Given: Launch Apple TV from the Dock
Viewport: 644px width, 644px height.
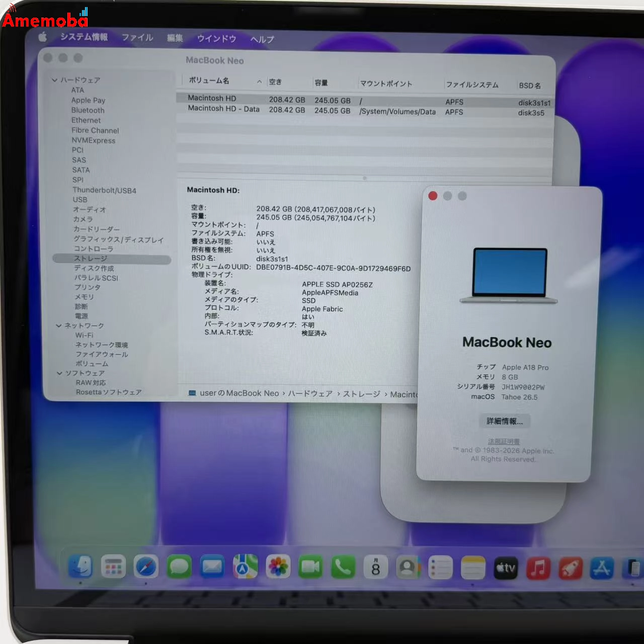Looking at the screenshot, I should (506, 568).
